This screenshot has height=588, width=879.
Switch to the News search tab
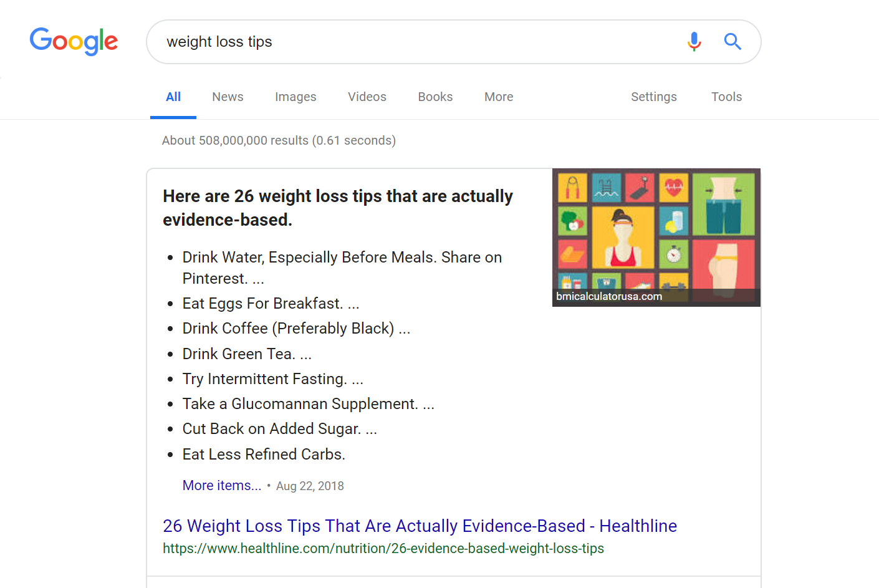(228, 97)
